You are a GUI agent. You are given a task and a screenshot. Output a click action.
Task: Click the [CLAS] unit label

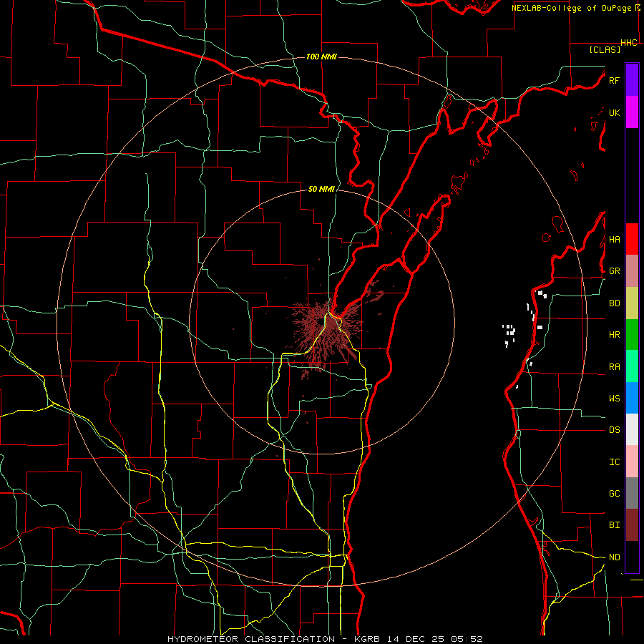(x=605, y=49)
